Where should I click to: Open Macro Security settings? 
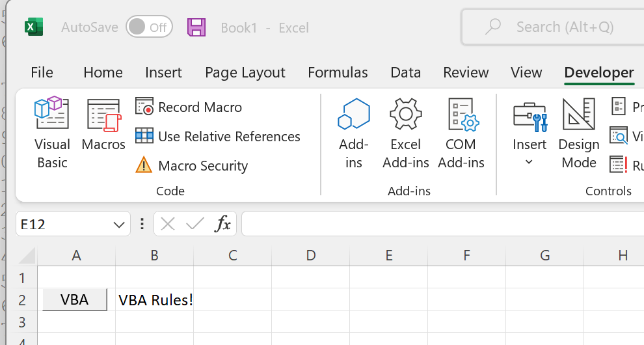point(192,165)
